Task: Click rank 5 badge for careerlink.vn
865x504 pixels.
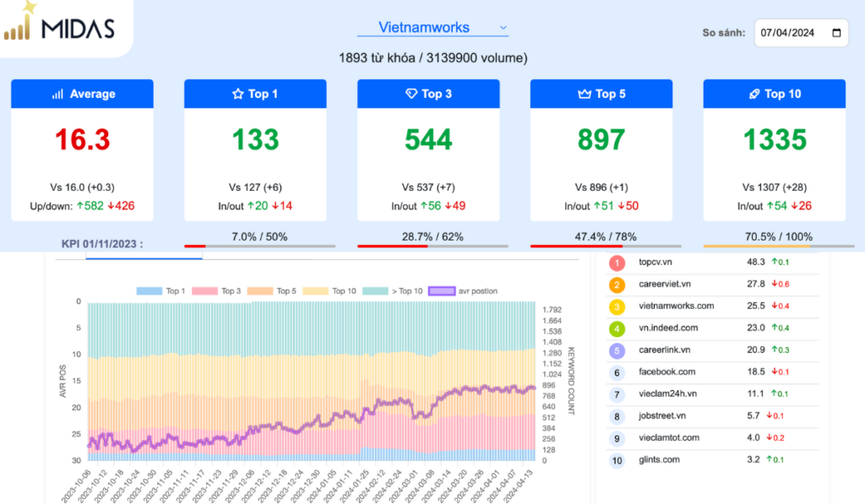Action: tap(617, 350)
